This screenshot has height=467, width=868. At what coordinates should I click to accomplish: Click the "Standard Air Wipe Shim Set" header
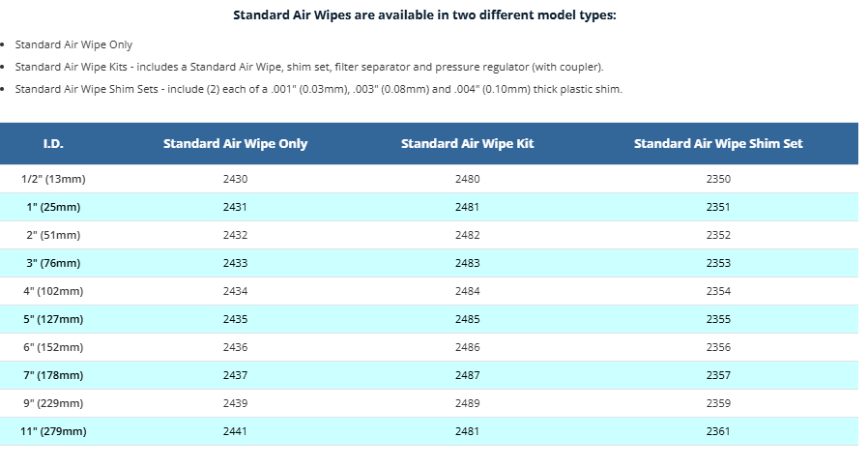pos(718,144)
